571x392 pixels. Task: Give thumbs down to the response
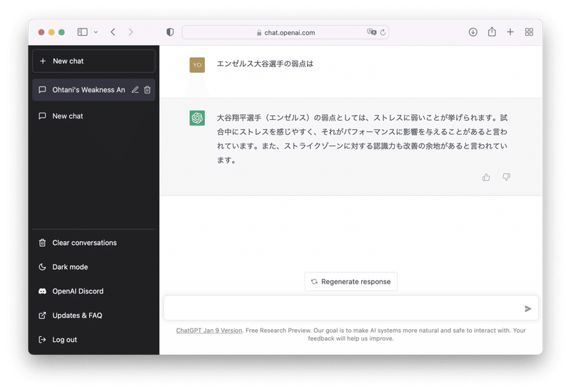[506, 177]
